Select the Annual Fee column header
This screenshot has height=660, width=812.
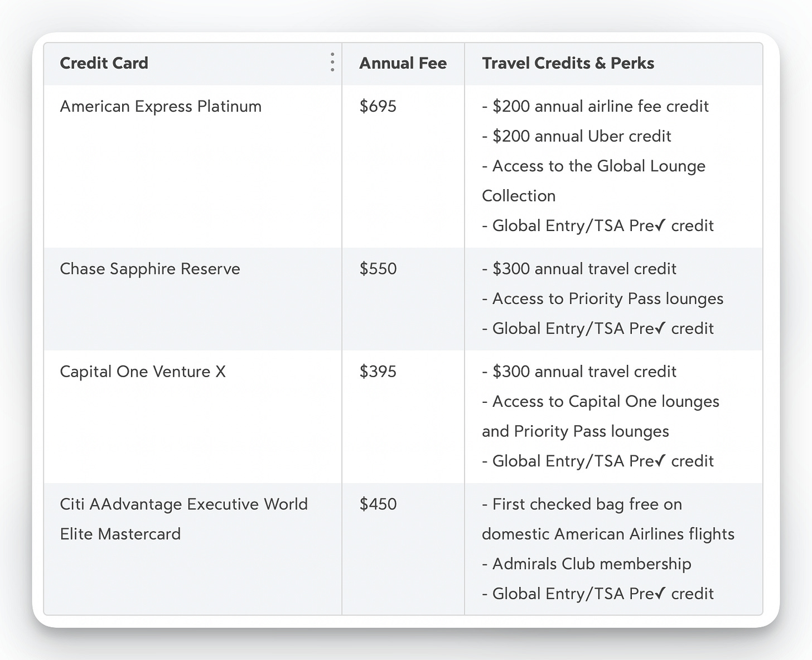pyautogui.click(x=403, y=63)
